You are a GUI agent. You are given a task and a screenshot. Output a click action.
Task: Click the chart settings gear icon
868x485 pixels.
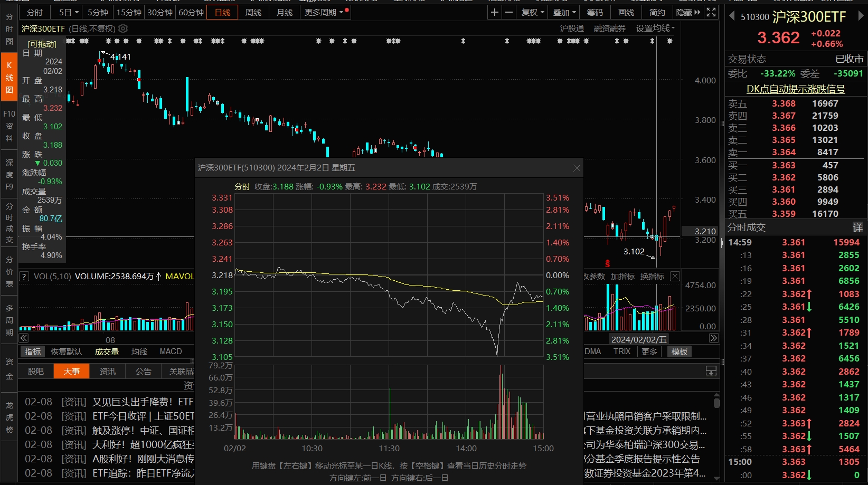pos(123,28)
